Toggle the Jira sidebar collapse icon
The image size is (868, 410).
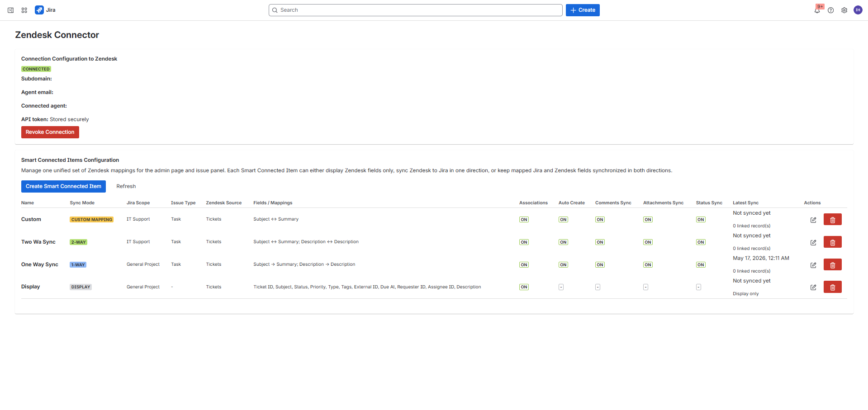[10, 10]
